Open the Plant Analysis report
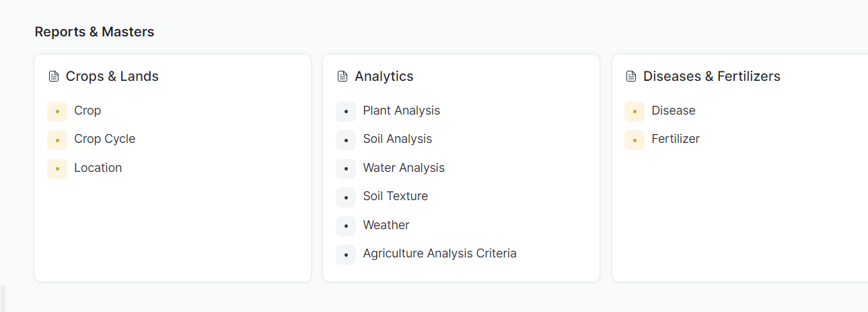The width and height of the screenshot is (868, 312). point(401,111)
